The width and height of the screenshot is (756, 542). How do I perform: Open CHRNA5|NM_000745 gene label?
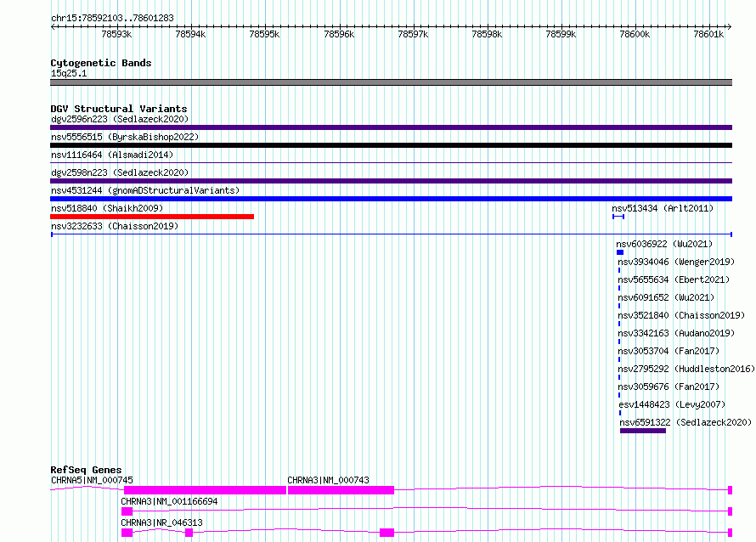tap(92, 480)
